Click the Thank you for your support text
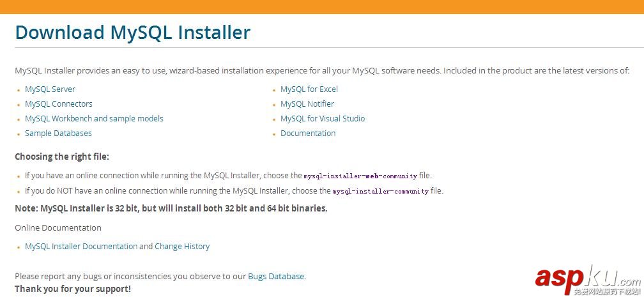 pyautogui.click(x=73, y=289)
